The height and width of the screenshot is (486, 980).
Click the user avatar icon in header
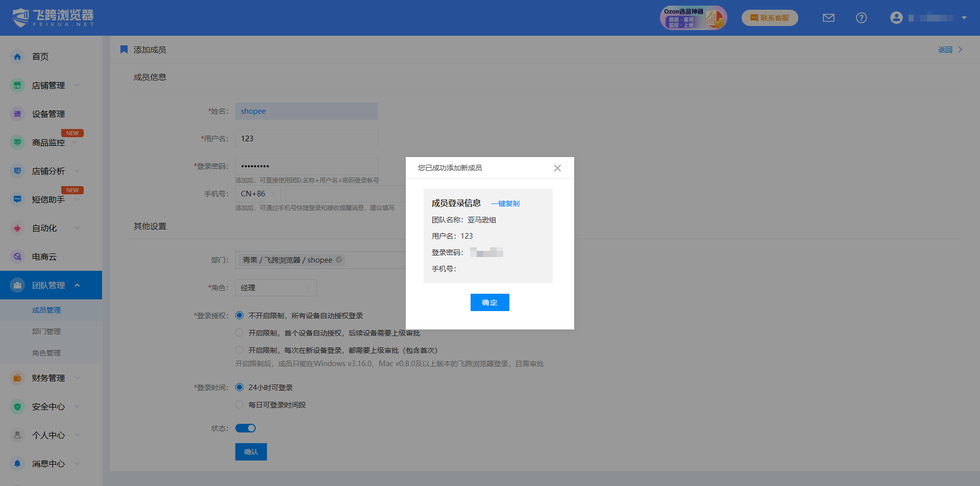896,18
